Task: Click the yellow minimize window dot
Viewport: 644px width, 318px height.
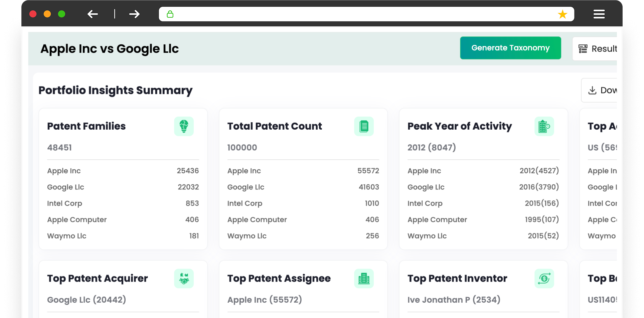Action: coord(47,14)
